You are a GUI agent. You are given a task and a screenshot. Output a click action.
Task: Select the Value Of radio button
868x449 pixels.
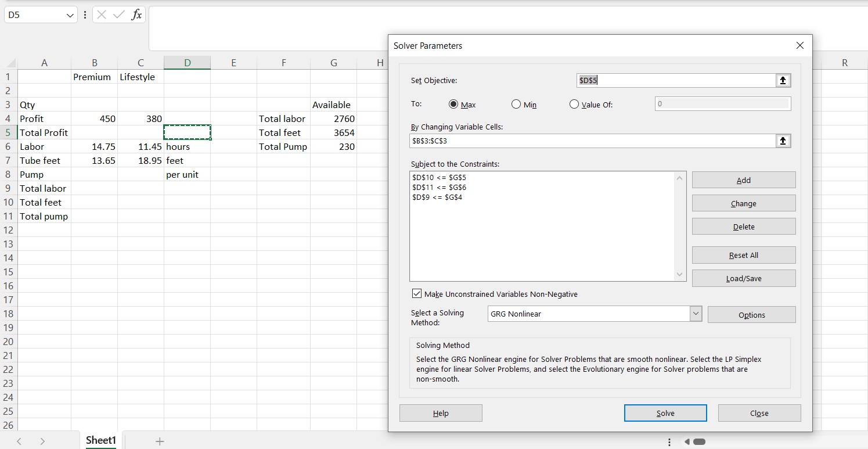click(574, 104)
